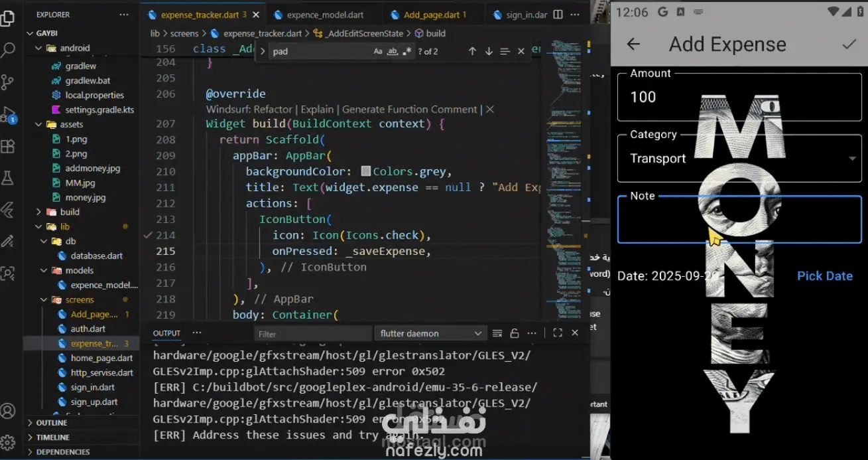Show more panel tabs ellipsis beside OUTPUT
This screenshot has height=460, width=868.
click(x=196, y=333)
